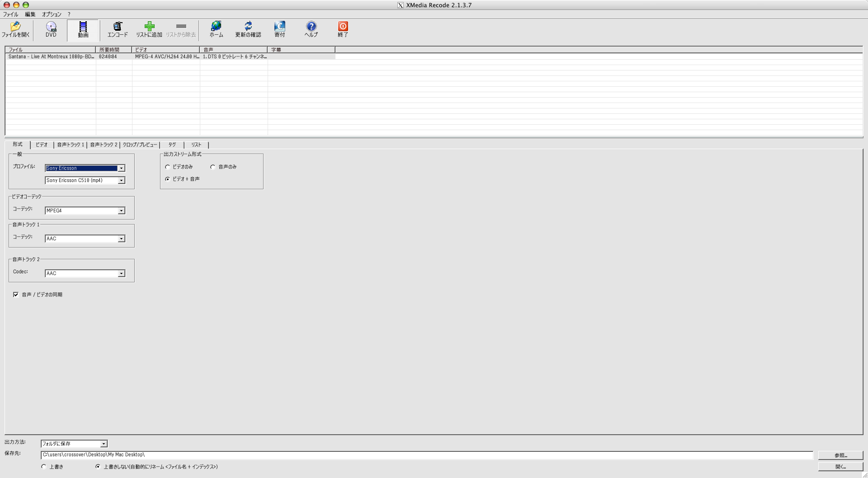
Task: Switch to 音声トラック 1 tab
Action: point(71,145)
